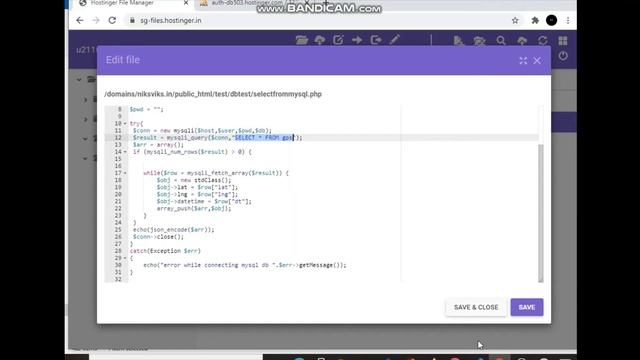The height and width of the screenshot is (360, 640).
Task: Open the browser extensions puzzle icon
Action: (x=535, y=20)
